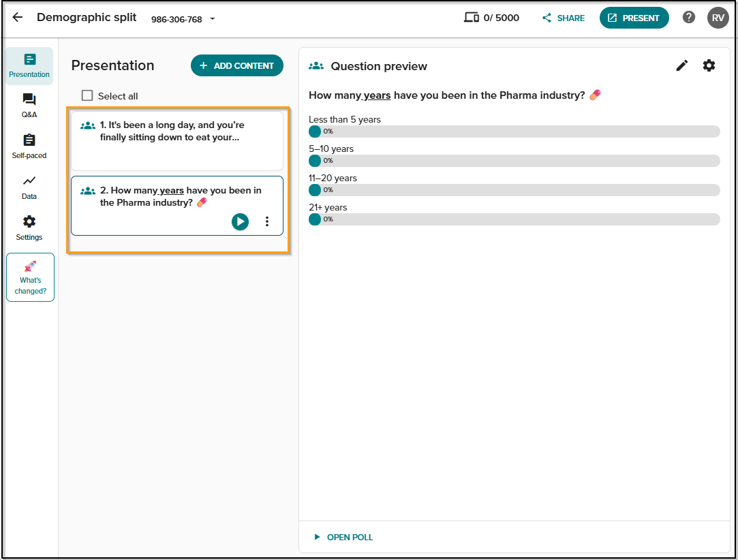Click the poll people icon on item 2
Screen dimensions: 738x560
point(87,191)
